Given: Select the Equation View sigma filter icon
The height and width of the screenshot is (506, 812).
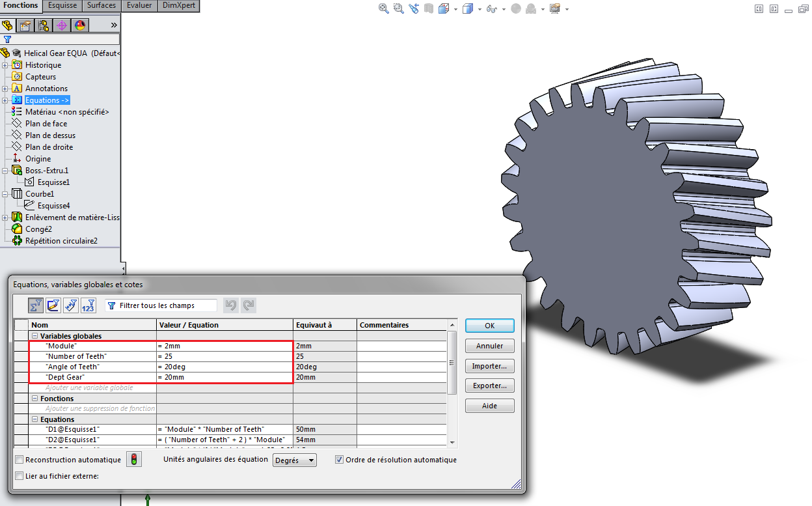Looking at the screenshot, I should pos(36,305).
